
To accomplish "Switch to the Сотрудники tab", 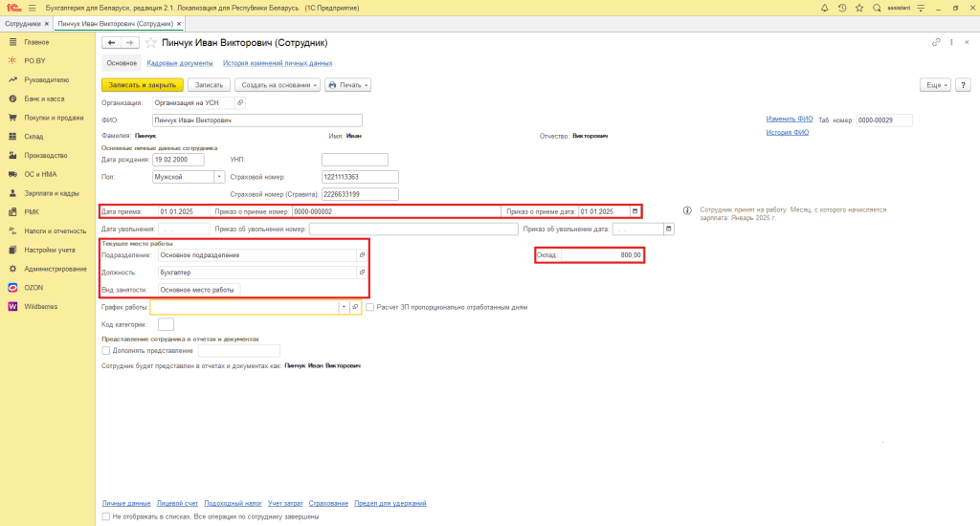I will pos(23,24).
